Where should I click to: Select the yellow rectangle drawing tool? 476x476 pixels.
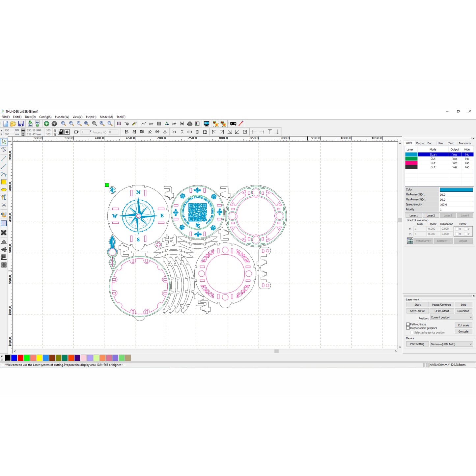[x=4, y=182]
